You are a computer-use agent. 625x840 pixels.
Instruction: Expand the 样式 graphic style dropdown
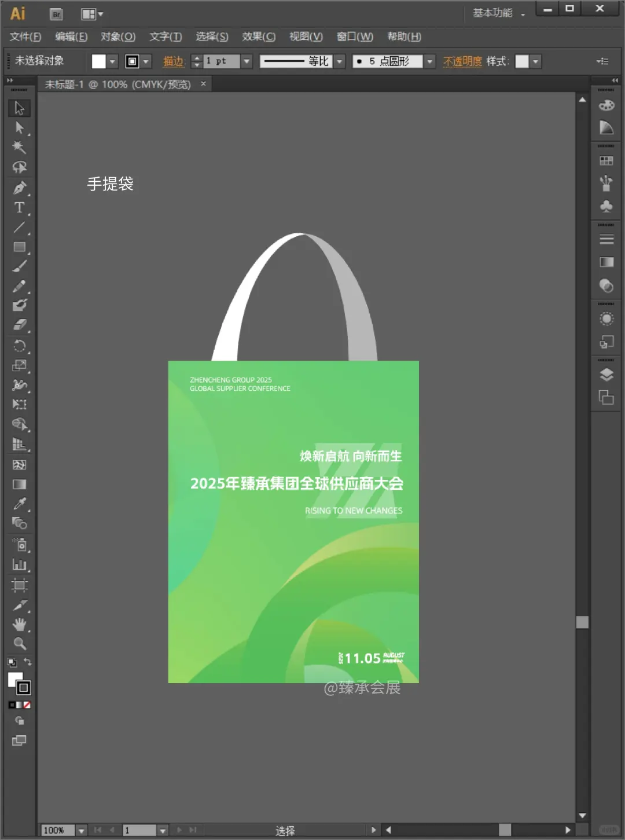click(x=536, y=61)
